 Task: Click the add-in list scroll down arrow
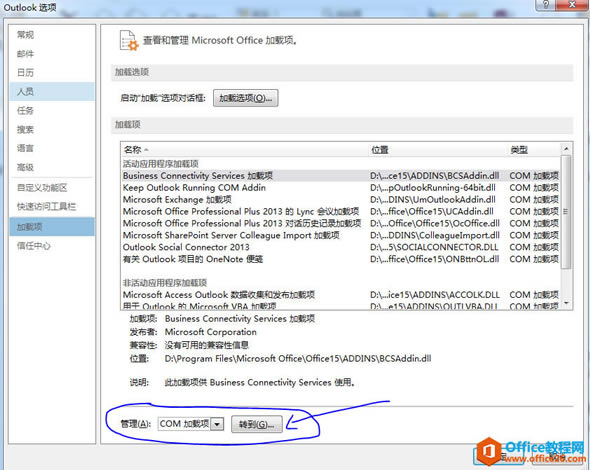(566, 303)
